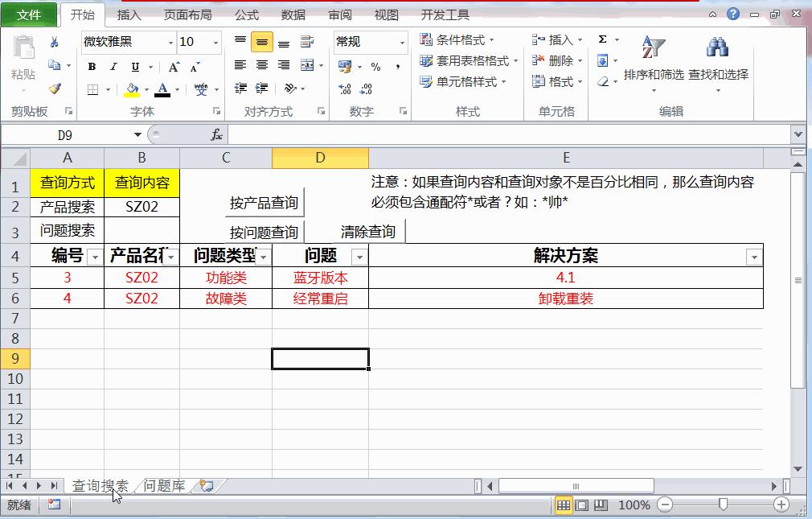The height and width of the screenshot is (519, 812).
Task: Click the 查找和选择 binoculars icon
Action: pos(718,47)
